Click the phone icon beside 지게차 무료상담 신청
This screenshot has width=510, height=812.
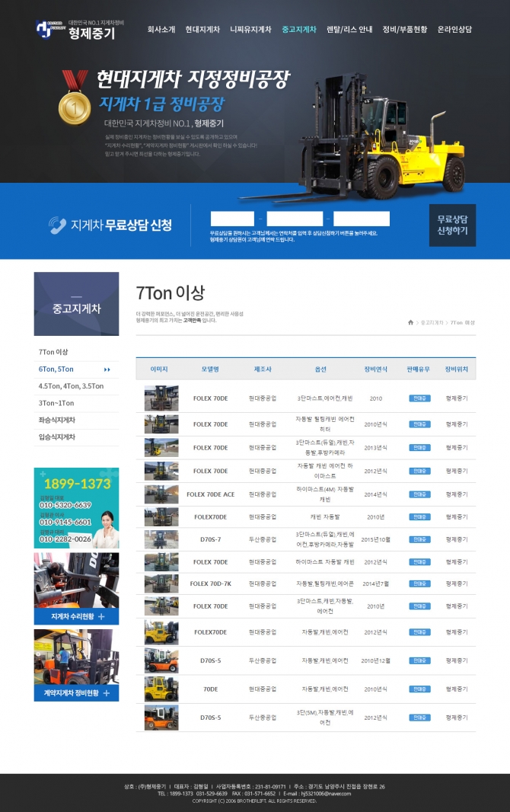coord(57,225)
